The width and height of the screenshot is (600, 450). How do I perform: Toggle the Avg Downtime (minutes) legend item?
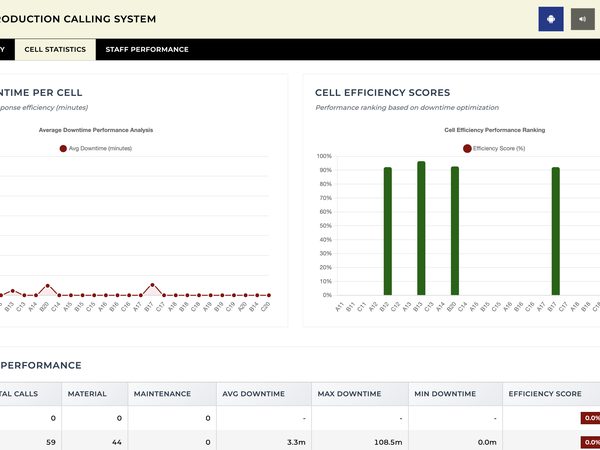[96, 148]
